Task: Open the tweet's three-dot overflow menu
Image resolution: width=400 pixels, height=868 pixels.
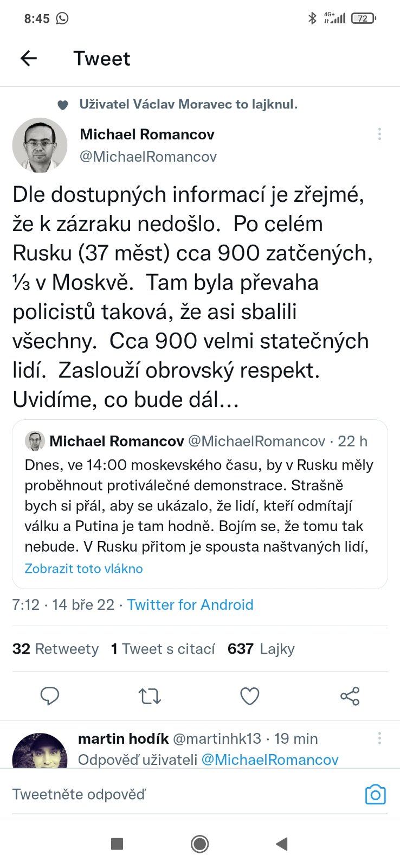Action: click(379, 134)
